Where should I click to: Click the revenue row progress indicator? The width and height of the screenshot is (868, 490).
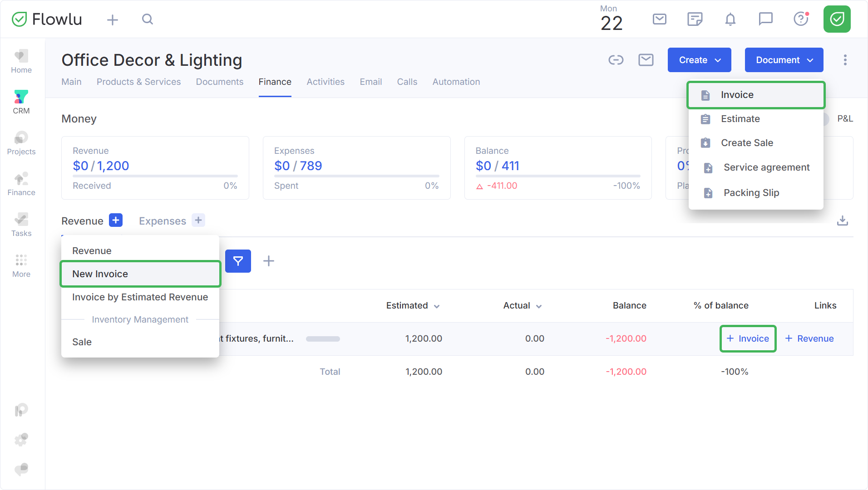tap(323, 339)
